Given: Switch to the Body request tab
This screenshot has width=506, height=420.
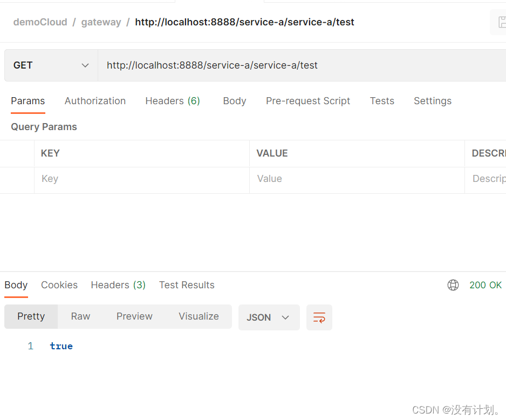Looking at the screenshot, I should [x=234, y=101].
